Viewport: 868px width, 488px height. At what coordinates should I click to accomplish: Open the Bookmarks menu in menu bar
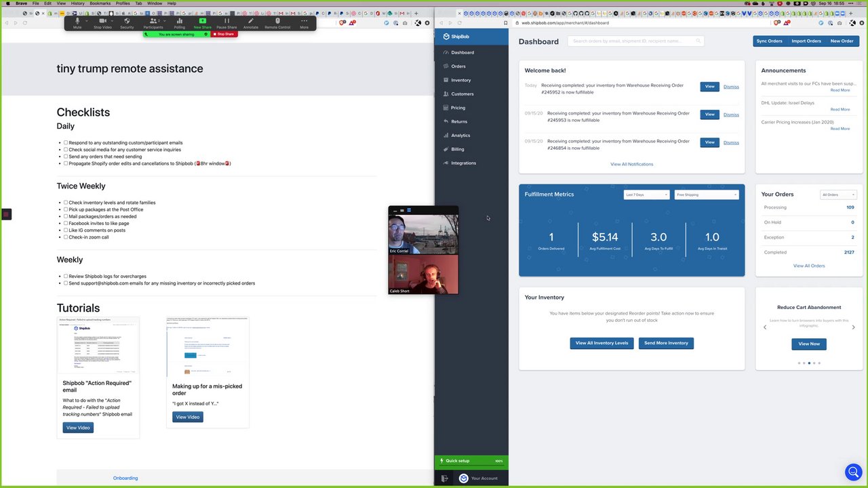click(100, 3)
